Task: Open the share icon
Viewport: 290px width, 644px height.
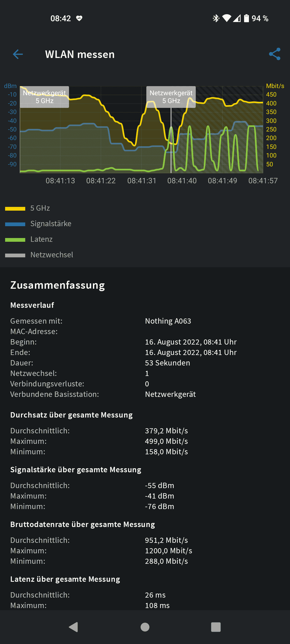Action: (x=275, y=54)
